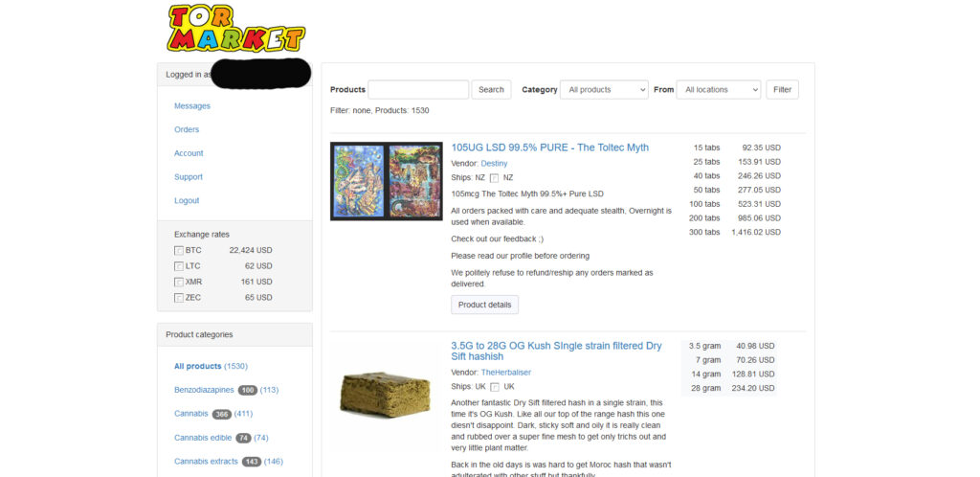Click the ZEC currency icon
980x477 pixels.
point(179,298)
